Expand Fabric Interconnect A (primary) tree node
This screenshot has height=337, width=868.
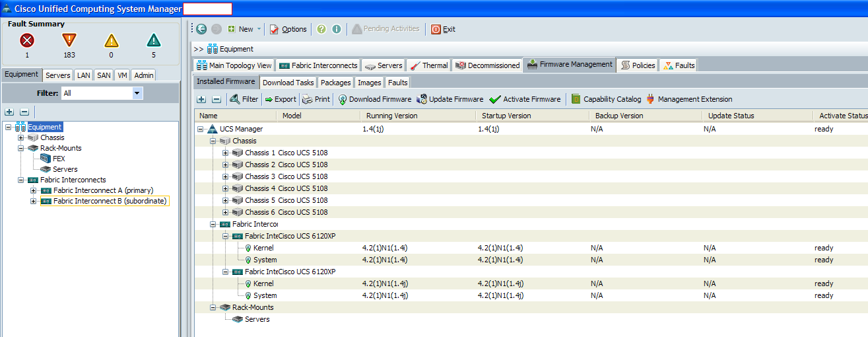(34, 190)
